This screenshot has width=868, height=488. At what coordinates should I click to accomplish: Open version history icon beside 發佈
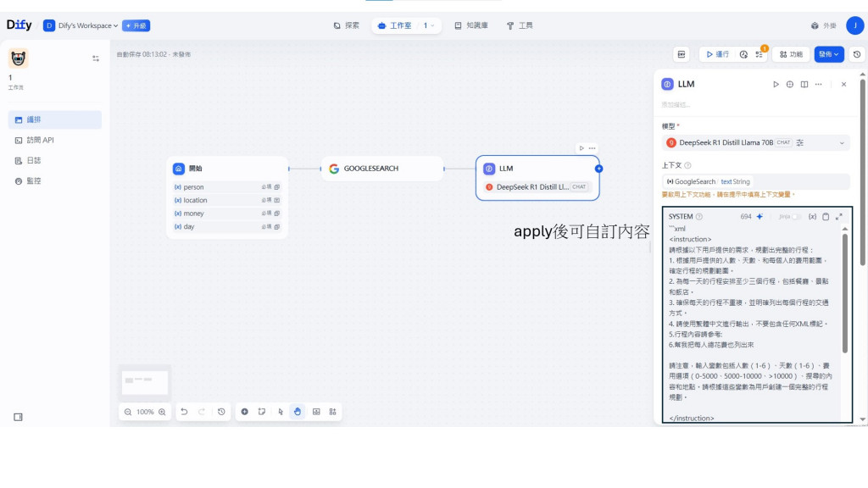pos(857,54)
